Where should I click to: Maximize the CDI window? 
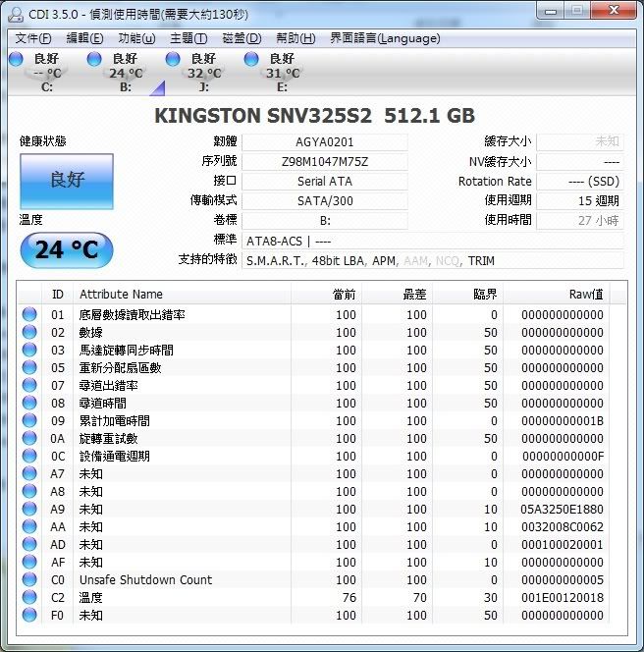coord(577,11)
